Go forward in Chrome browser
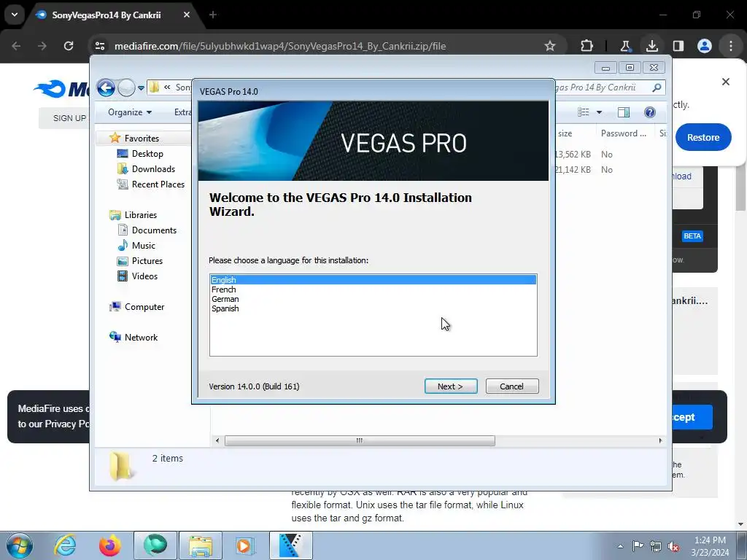The height and width of the screenshot is (560, 747). 42,46
